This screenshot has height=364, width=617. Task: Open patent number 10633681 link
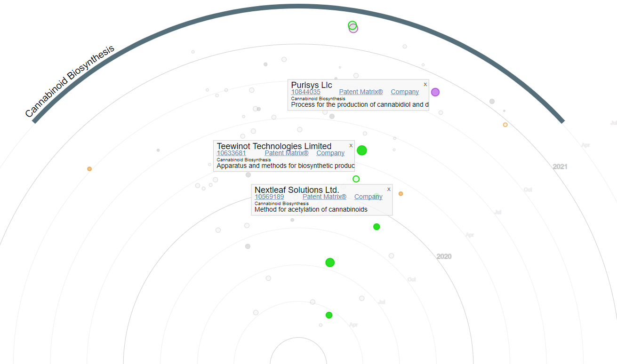[231, 153]
